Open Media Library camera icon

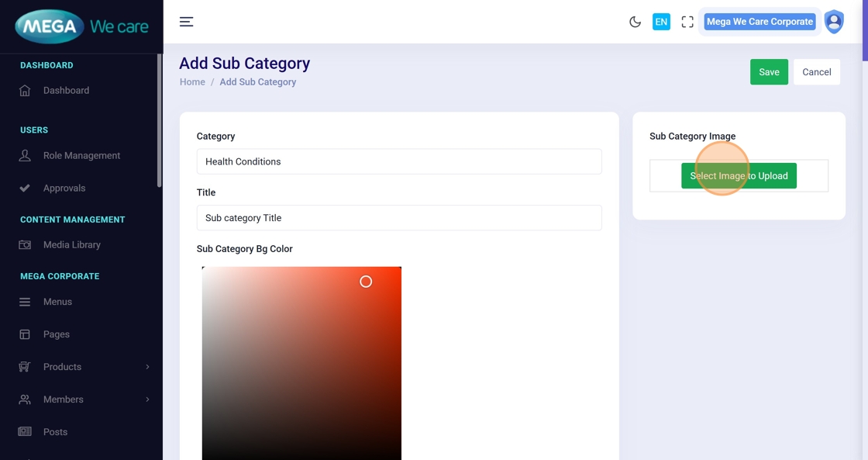[x=25, y=245]
